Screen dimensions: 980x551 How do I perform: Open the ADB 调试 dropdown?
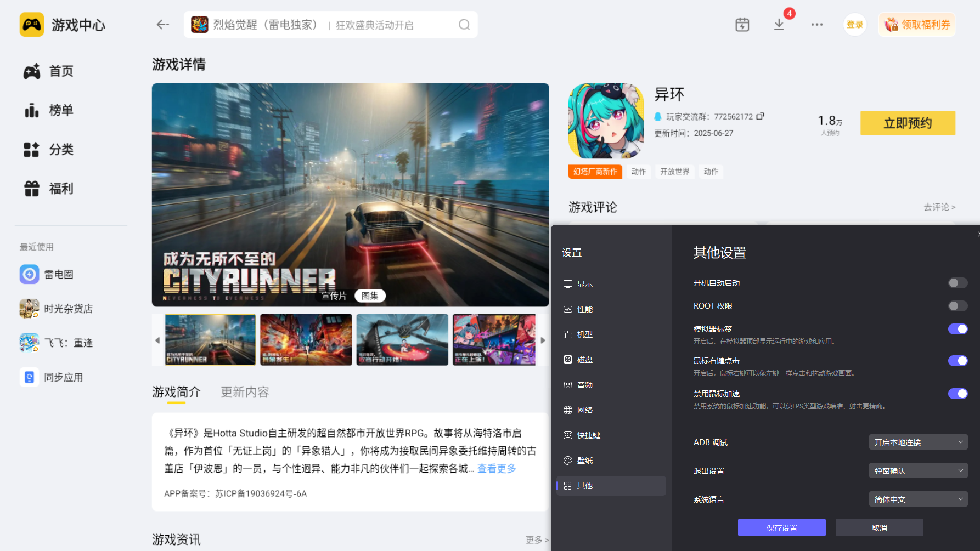[918, 442]
